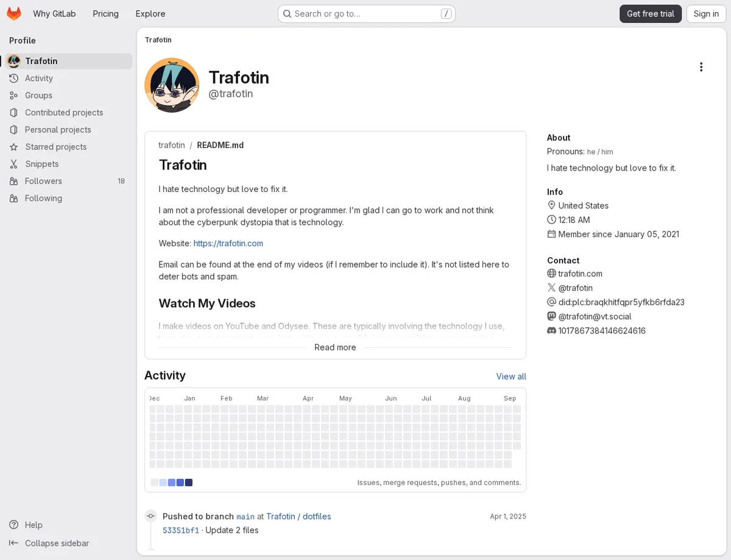Open Snippets in the sidebar

(68, 164)
